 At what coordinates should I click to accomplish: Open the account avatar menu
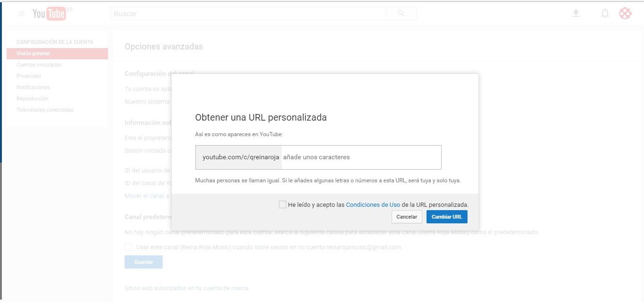[625, 13]
